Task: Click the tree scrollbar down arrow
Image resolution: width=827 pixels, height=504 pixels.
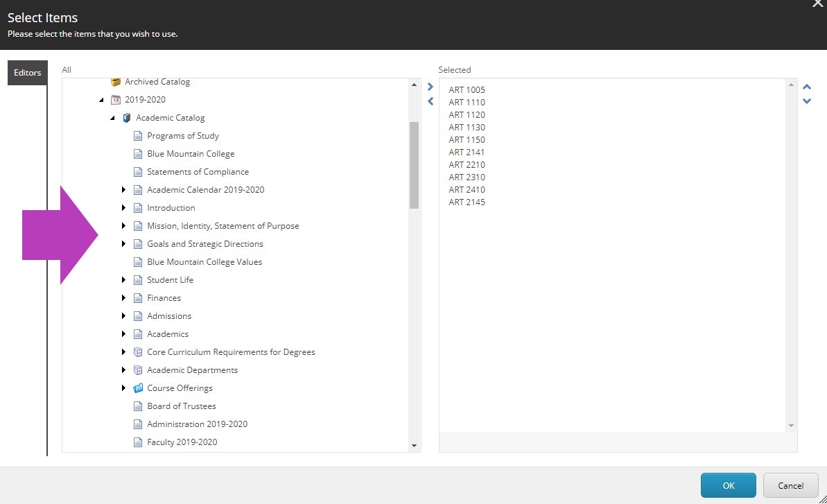Action: click(x=414, y=446)
